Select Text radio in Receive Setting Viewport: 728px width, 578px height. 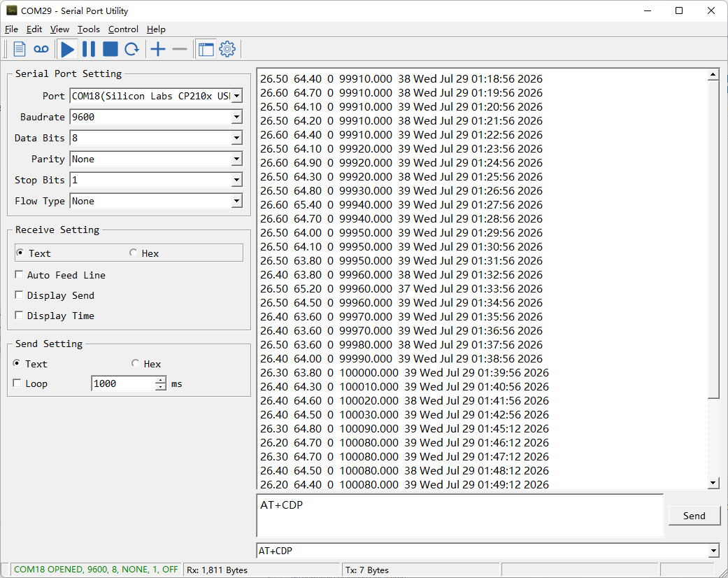pos(20,253)
